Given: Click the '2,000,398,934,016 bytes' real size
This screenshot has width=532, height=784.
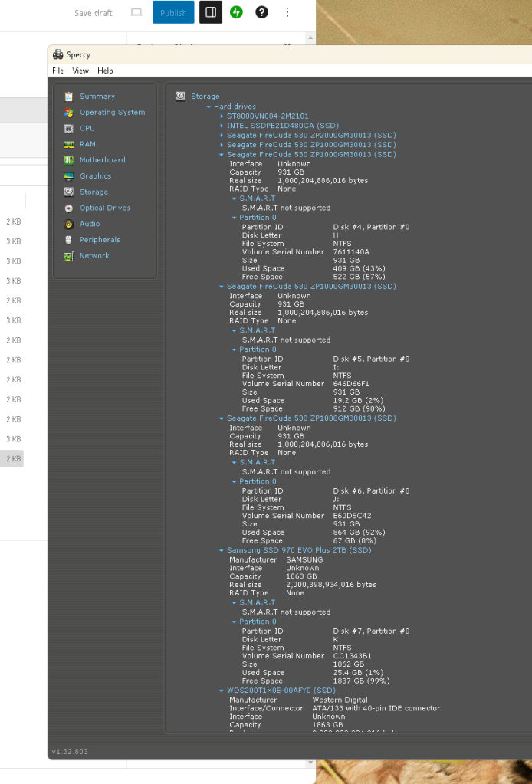Looking at the screenshot, I should (331, 585).
